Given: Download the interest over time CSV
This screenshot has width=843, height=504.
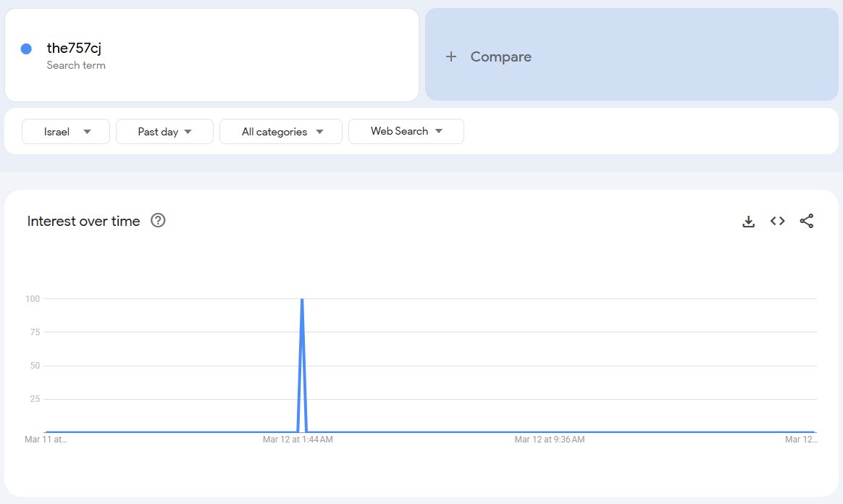Looking at the screenshot, I should click(748, 221).
